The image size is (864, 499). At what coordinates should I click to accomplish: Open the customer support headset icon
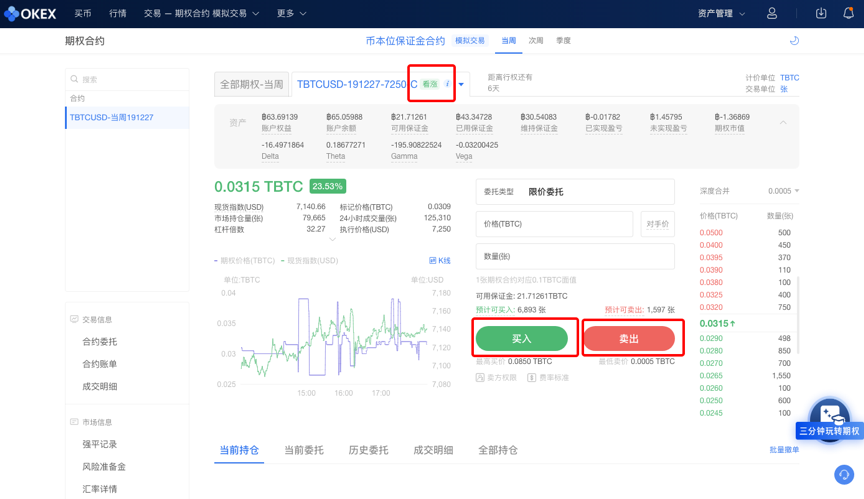click(x=844, y=474)
